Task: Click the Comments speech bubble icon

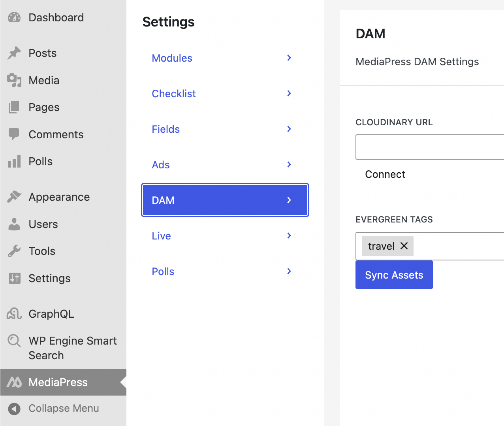Action: coord(14,134)
